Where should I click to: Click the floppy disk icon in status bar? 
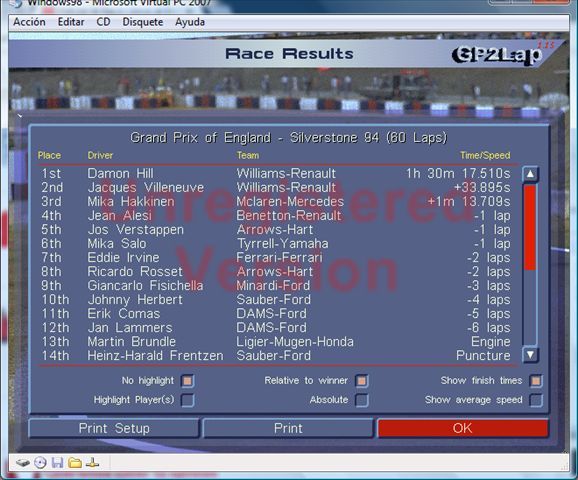(58, 463)
